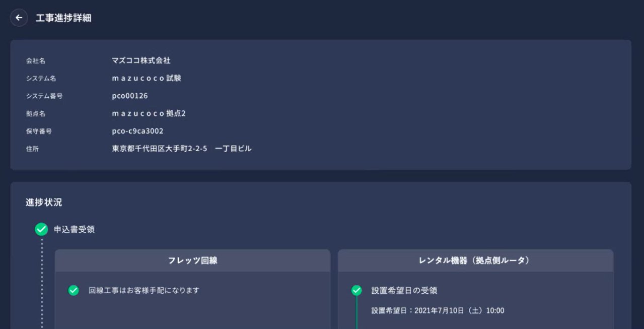Viewport: 644px width, 329px height.
Task: Click the 設置希望日 2021年7月10日 date text
Action: pyautogui.click(x=438, y=310)
